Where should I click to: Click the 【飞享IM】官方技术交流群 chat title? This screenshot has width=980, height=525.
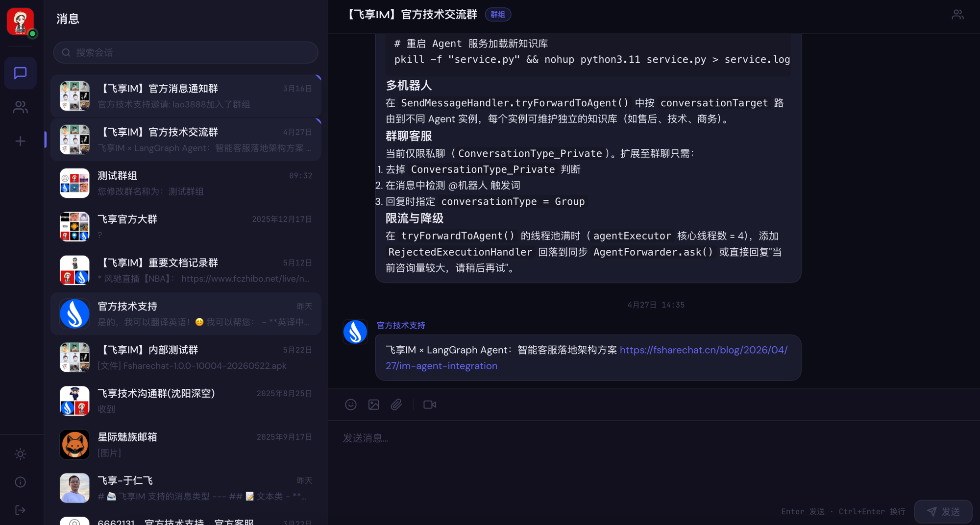[x=412, y=15]
